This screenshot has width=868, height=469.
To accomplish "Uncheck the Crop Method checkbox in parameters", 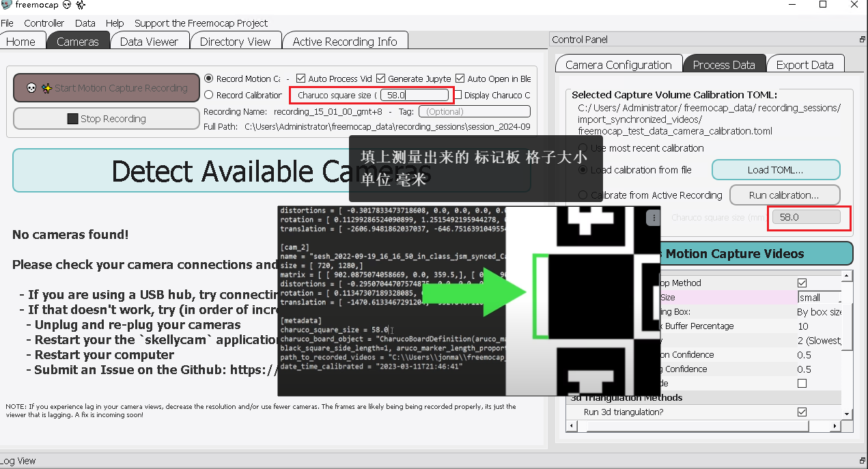I will 802,283.
